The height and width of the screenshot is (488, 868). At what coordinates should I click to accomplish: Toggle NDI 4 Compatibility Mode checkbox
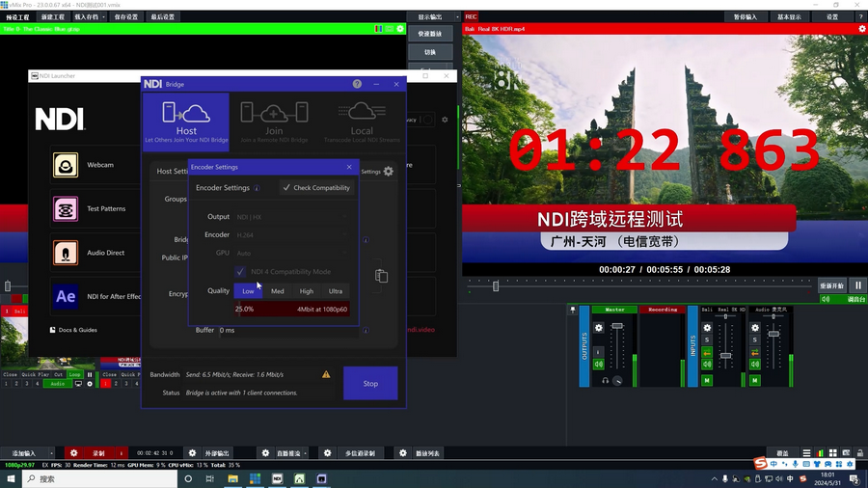(x=240, y=272)
